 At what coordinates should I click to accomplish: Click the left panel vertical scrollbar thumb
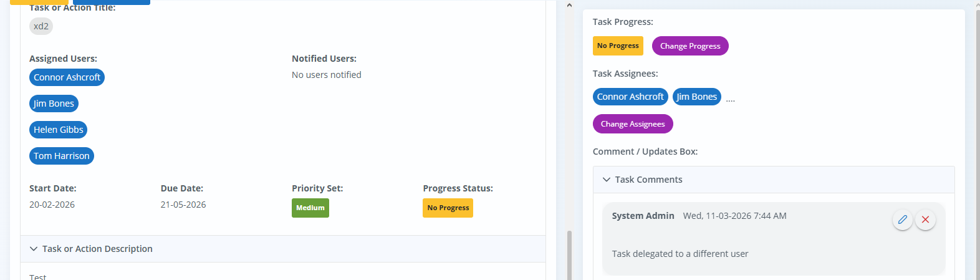569,254
